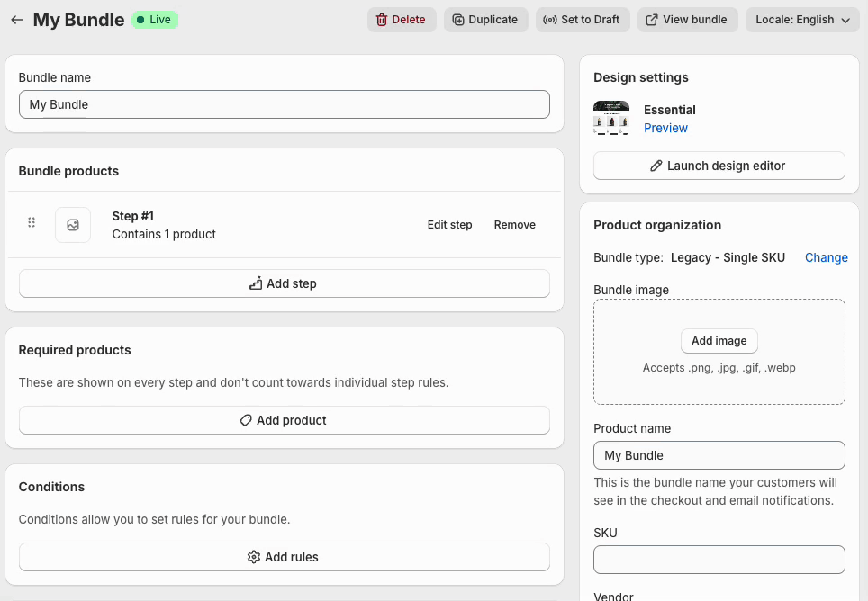Click the View bundle external link icon

pyautogui.click(x=652, y=20)
